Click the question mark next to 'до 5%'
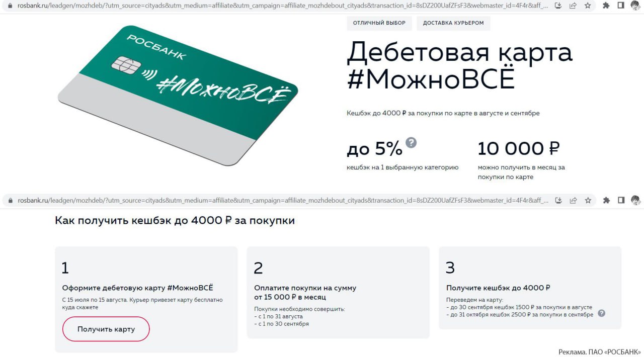 click(x=411, y=142)
